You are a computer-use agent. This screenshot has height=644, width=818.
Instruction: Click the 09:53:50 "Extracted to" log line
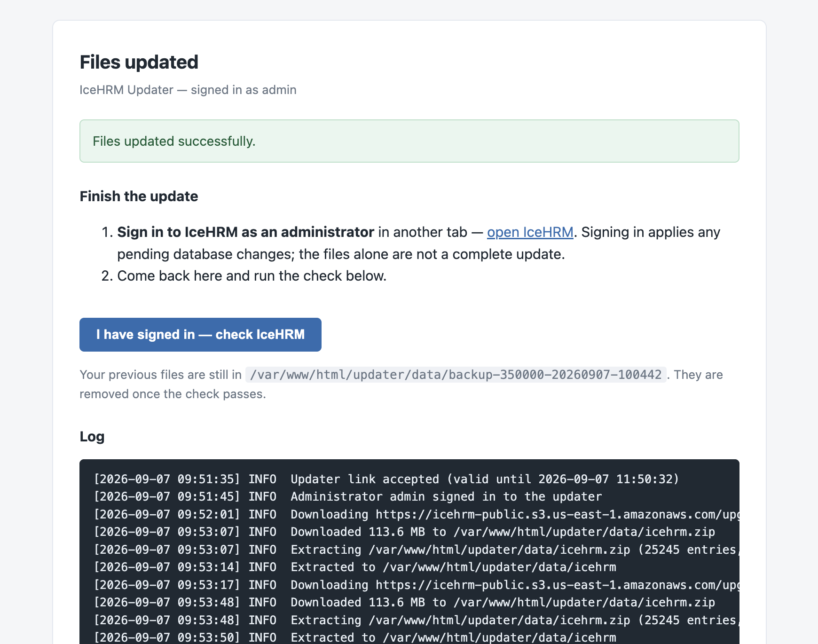click(x=355, y=637)
